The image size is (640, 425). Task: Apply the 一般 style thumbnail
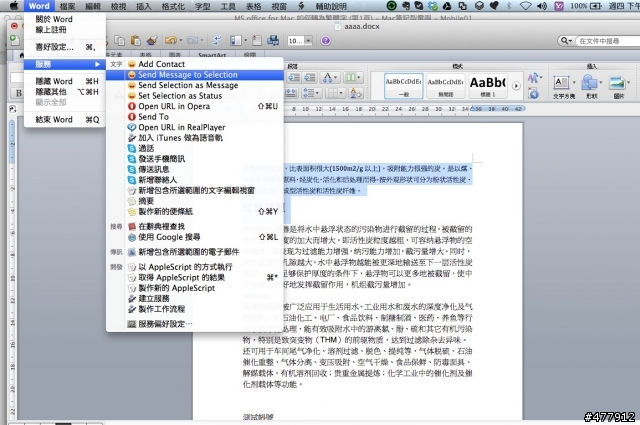coord(404,86)
